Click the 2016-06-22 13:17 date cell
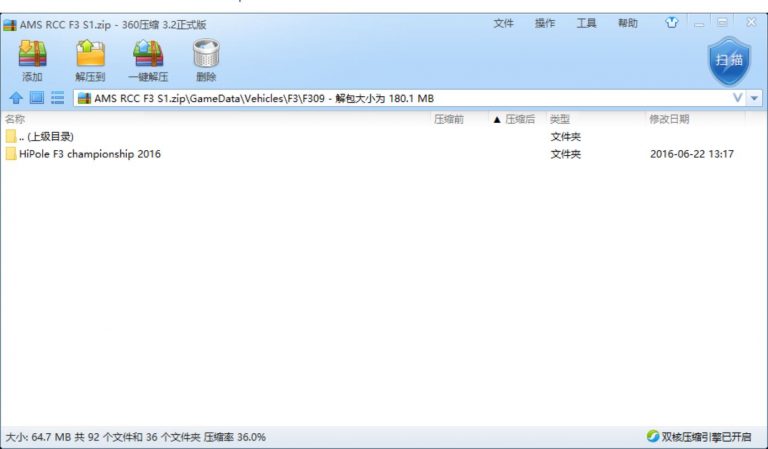768x449 pixels. 692,154
